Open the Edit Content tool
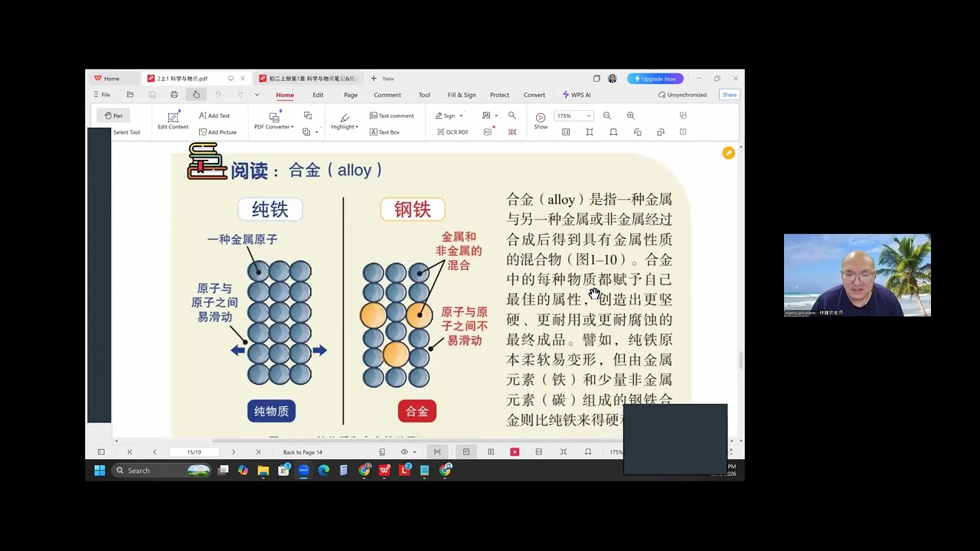This screenshot has width=980, height=551. point(173,120)
